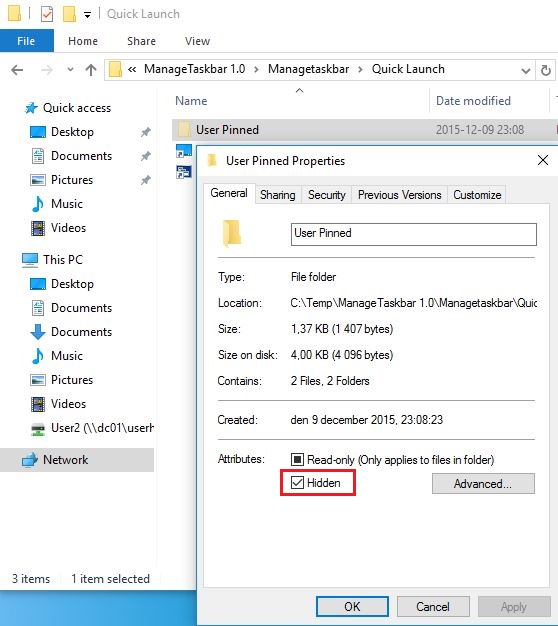Expand the hidden path breadcrumb chevrons
The width and height of the screenshot is (558, 626).
[x=132, y=69]
